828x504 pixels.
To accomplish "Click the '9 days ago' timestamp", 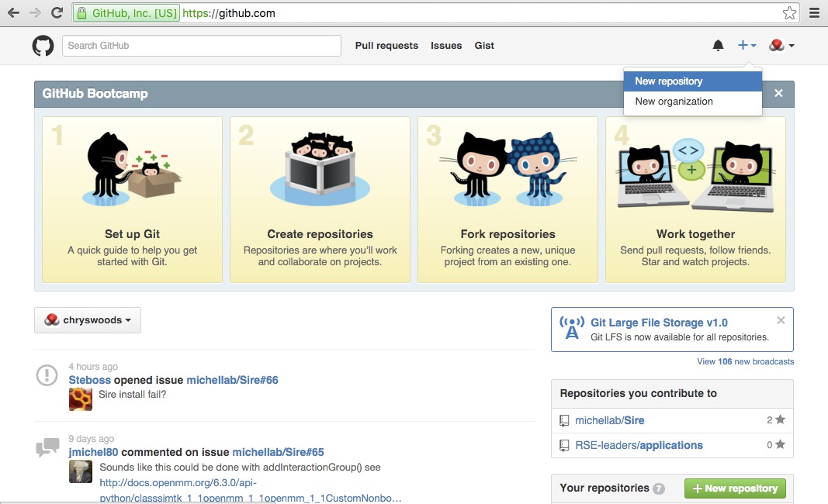I will [92, 439].
